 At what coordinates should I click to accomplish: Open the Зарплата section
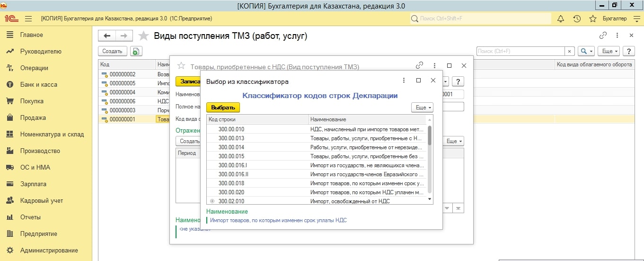point(33,184)
